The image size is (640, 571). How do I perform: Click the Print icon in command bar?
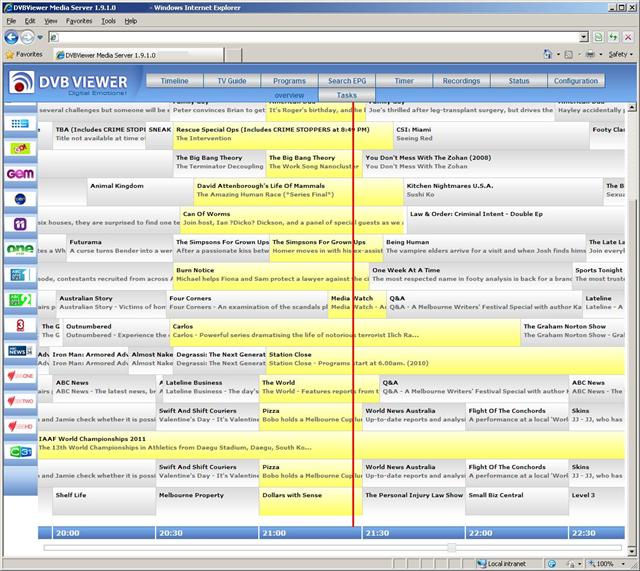click(x=590, y=54)
